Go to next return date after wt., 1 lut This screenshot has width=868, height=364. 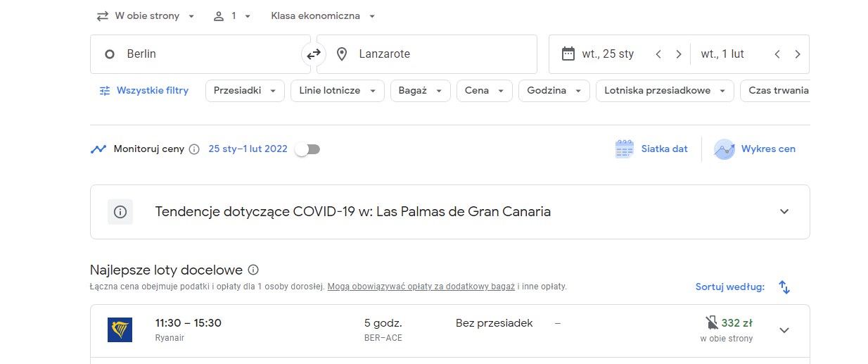pyautogui.click(x=798, y=54)
